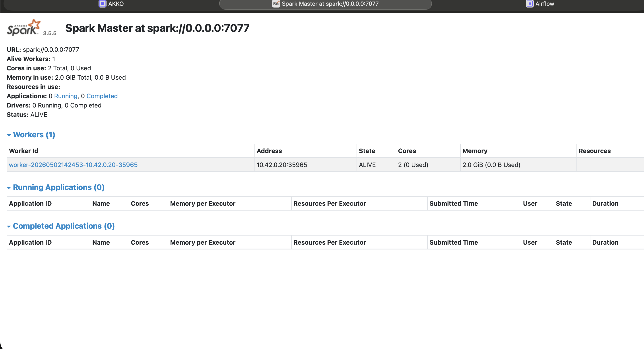Viewport: 644px width, 349px height.
Task: Click the Memory in use summary line
Action: [x=66, y=78]
